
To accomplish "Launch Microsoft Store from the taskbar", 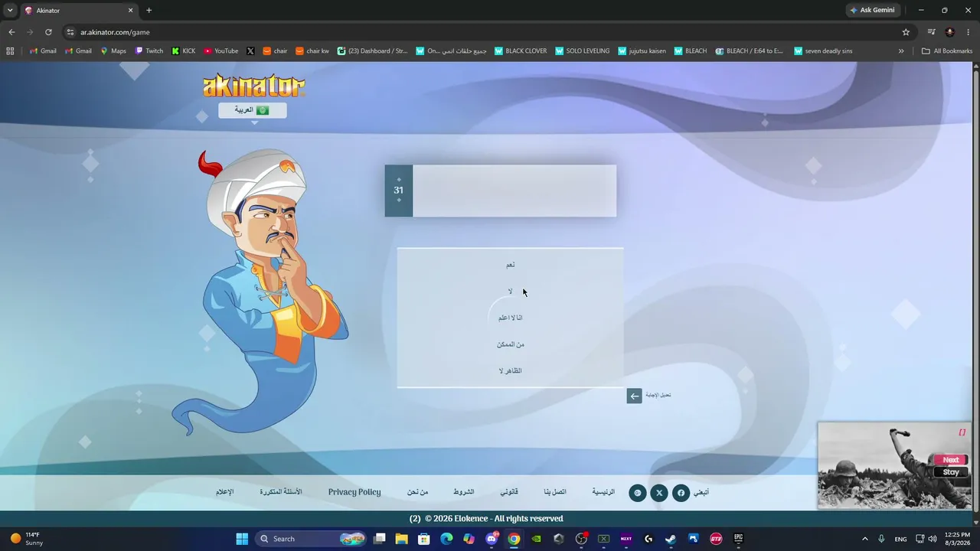I will 424,539.
